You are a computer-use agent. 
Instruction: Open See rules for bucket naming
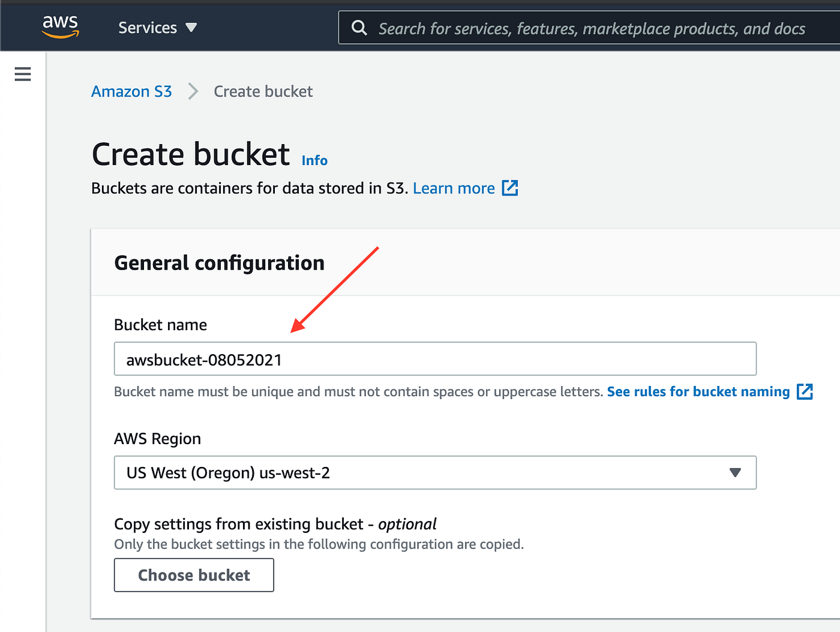698,391
